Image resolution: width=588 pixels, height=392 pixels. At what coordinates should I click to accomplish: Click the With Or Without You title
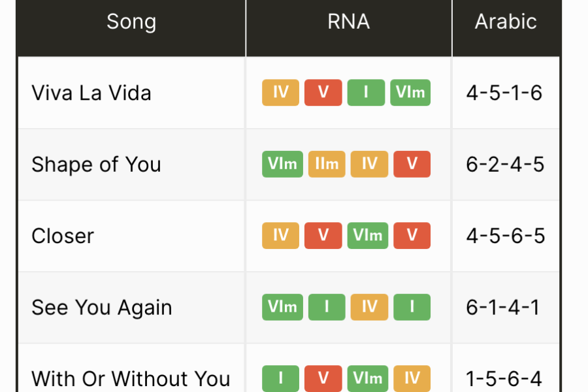[x=131, y=378]
